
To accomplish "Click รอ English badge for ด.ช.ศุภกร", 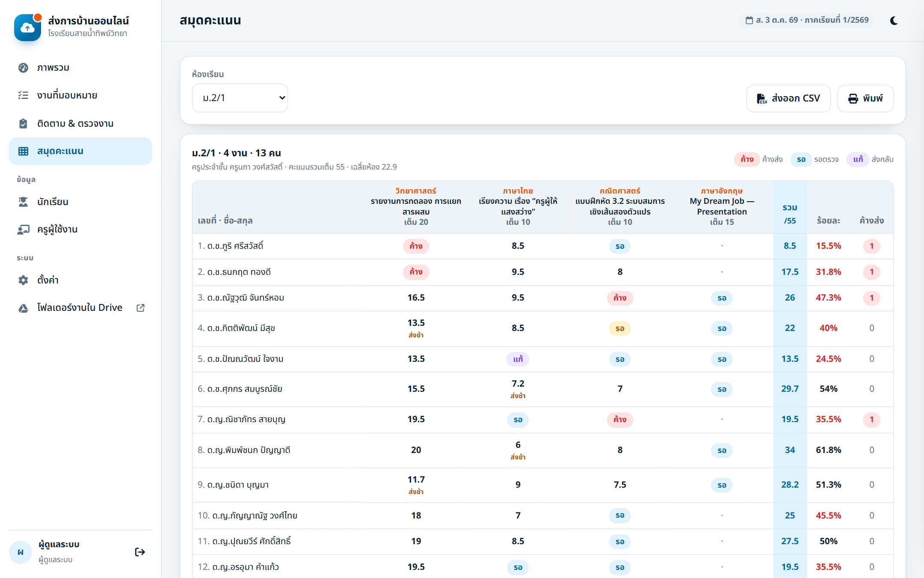I will click(722, 389).
